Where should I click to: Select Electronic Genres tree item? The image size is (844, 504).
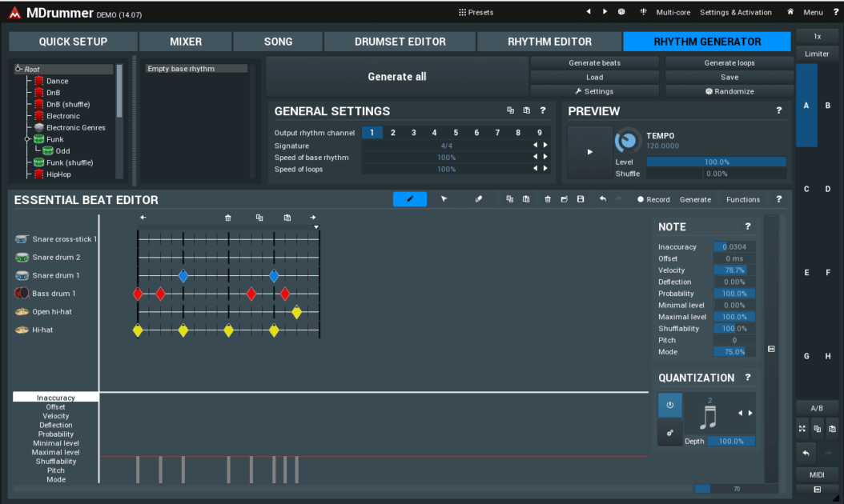(x=76, y=127)
